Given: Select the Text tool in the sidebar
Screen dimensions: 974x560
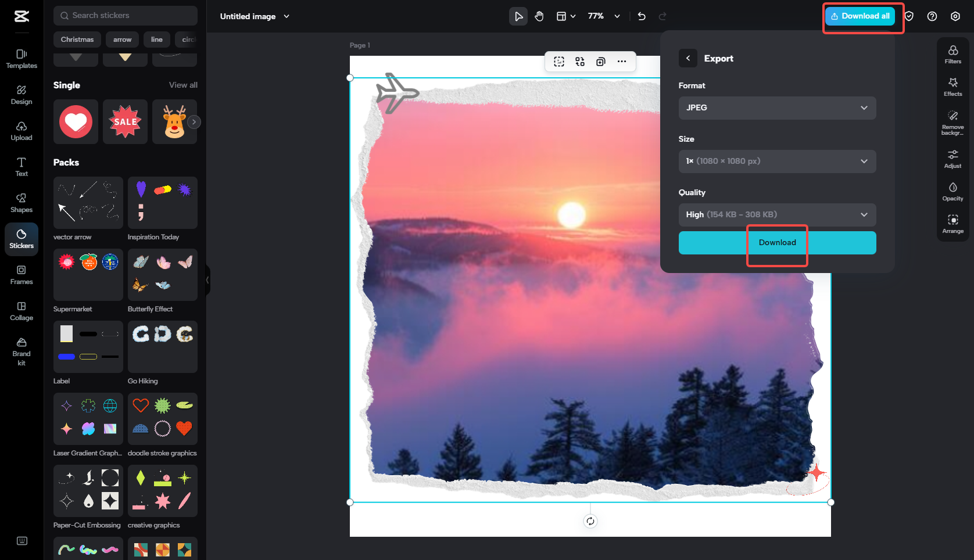Looking at the screenshot, I should pos(21,167).
